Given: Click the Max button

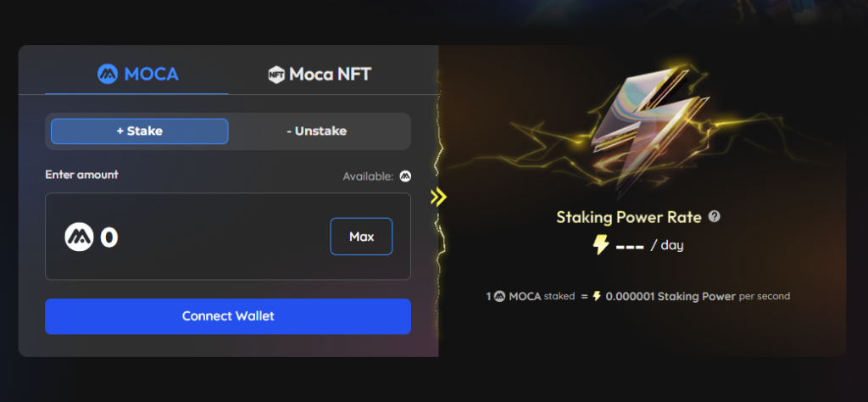Looking at the screenshot, I should point(361,237).
